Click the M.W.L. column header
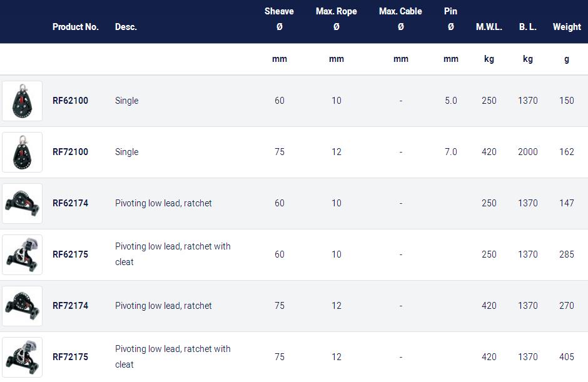The width and height of the screenshot is (588, 382). (x=489, y=27)
